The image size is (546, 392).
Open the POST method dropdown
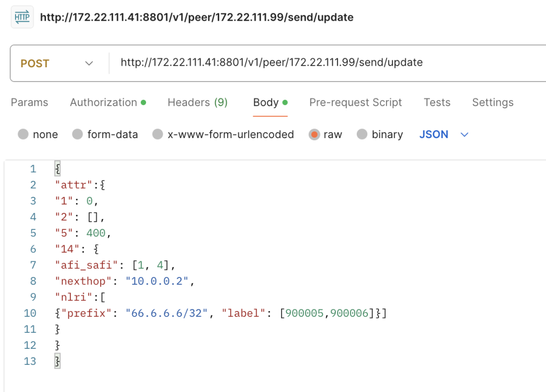57,63
